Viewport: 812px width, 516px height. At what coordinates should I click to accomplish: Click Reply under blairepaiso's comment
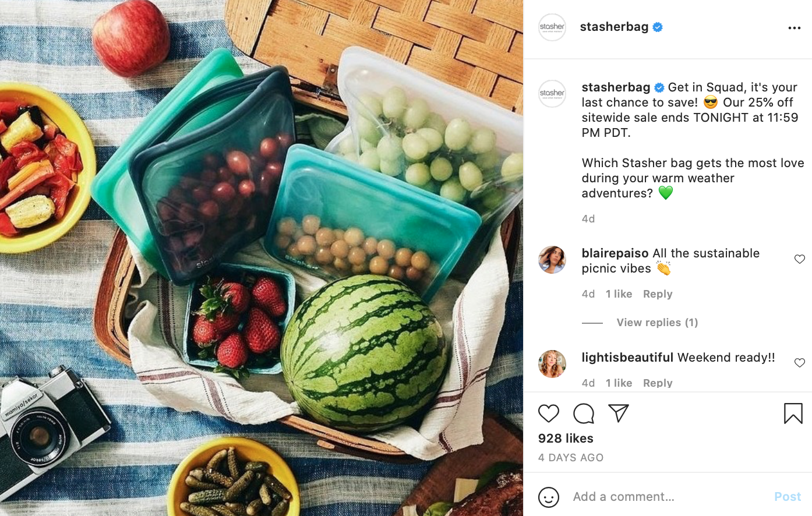(657, 294)
